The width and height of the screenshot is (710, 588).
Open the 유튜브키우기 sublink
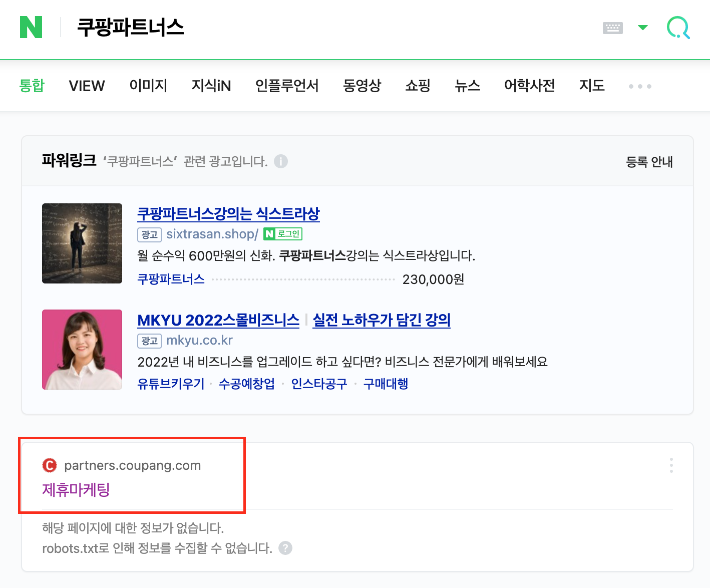[x=171, y=384]
